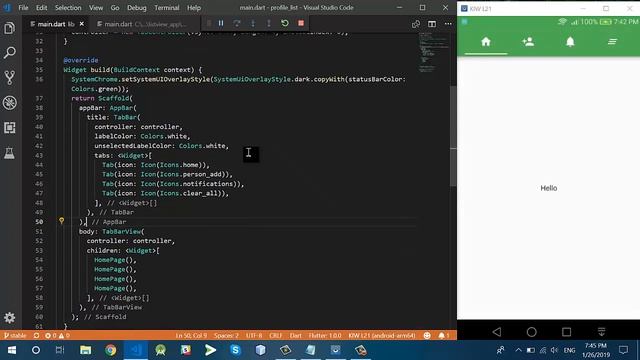Click the stable branch in status bar
Image resolution: width=640 pixels, height=360 pixels.
click(15, 336)
